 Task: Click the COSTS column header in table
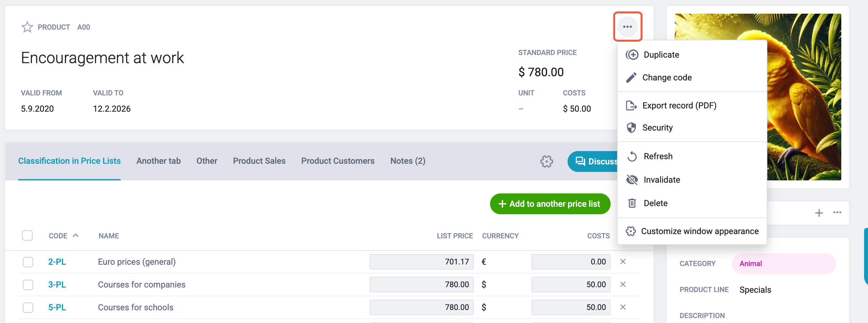coord(598,236)
